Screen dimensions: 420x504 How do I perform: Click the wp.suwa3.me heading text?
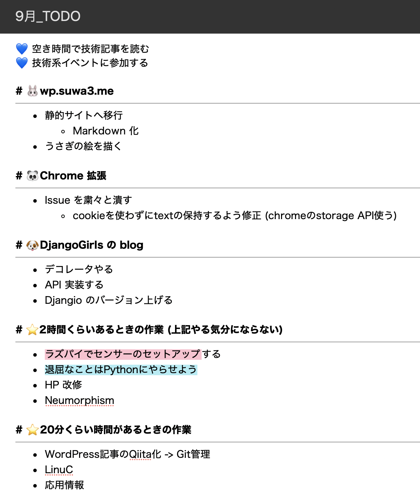coord(77,91)
